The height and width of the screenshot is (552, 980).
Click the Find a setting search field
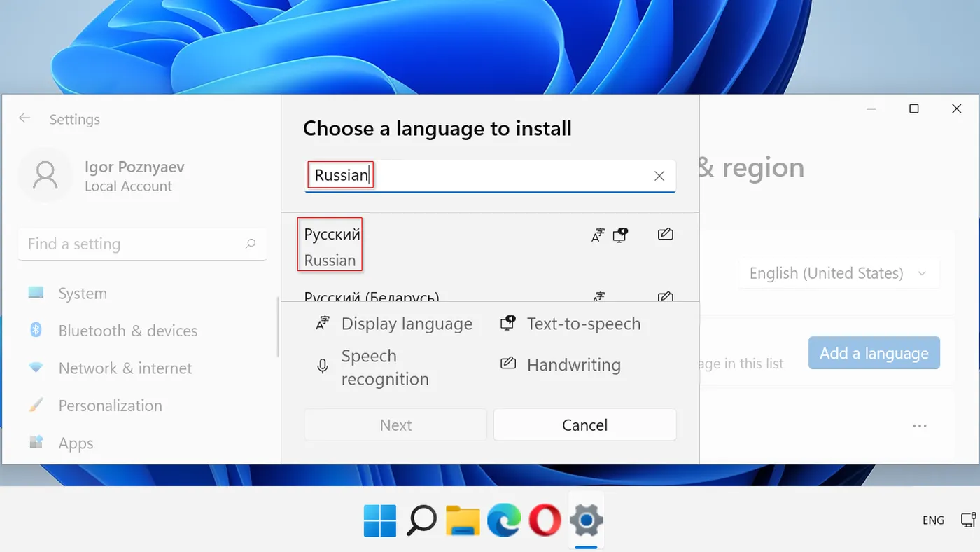pyautogui.click(x=133, y=244)
